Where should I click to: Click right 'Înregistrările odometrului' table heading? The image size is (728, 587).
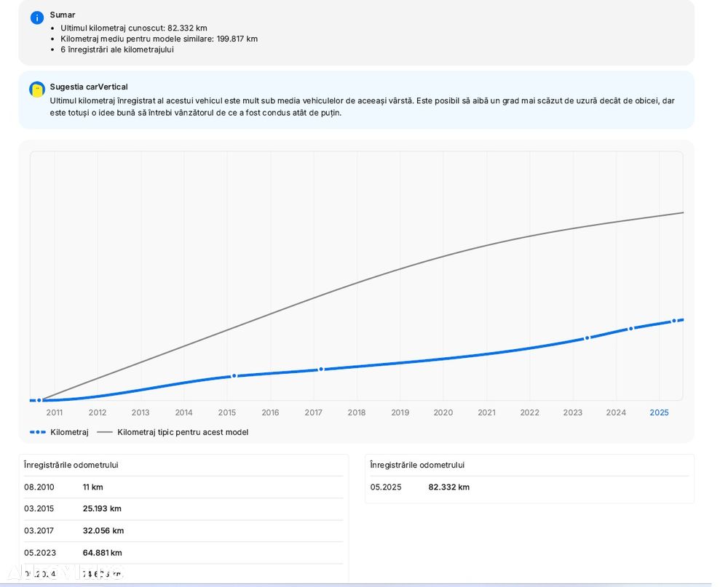[417, 465]
